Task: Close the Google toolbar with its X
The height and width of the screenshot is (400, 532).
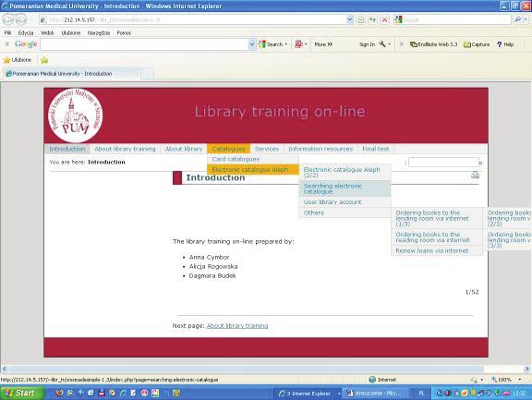Action: click(x=6, y=44)
